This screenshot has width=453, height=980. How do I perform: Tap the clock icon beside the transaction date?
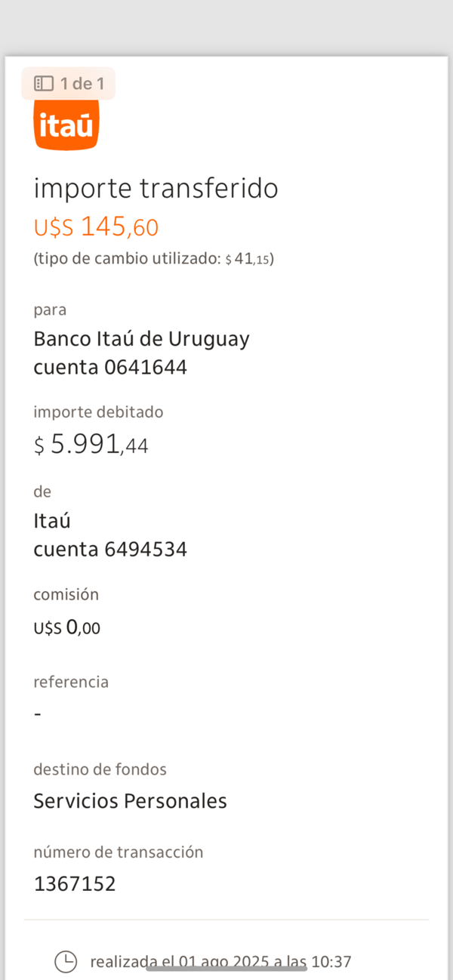(66, 961)
